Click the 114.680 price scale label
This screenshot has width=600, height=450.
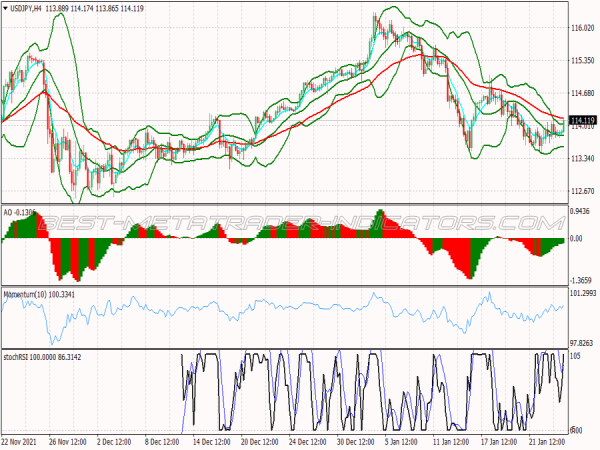[582, 94]
